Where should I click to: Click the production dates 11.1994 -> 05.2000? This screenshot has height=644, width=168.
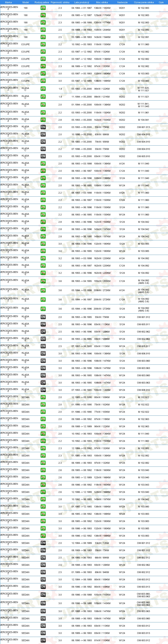click(x=82, y=97)
